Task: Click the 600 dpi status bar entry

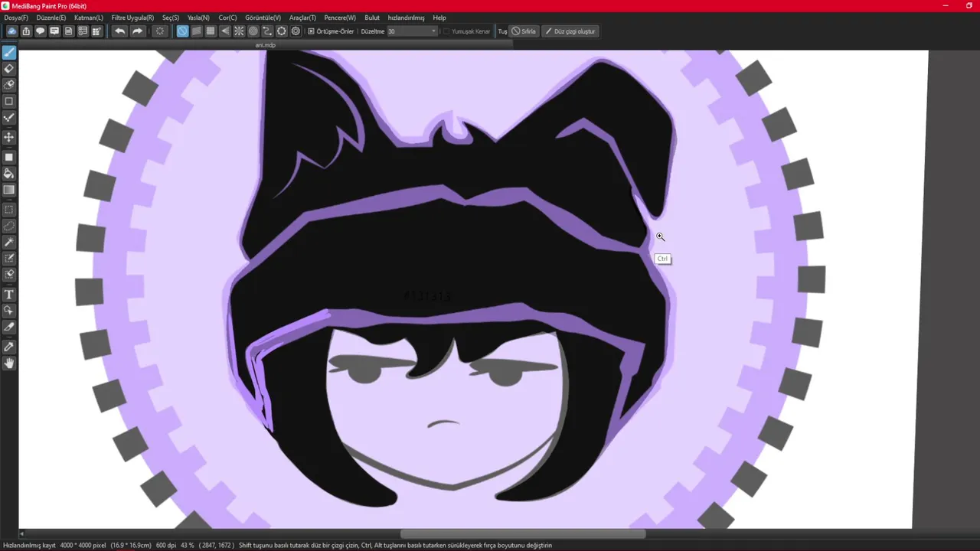Action: (166, 546)
